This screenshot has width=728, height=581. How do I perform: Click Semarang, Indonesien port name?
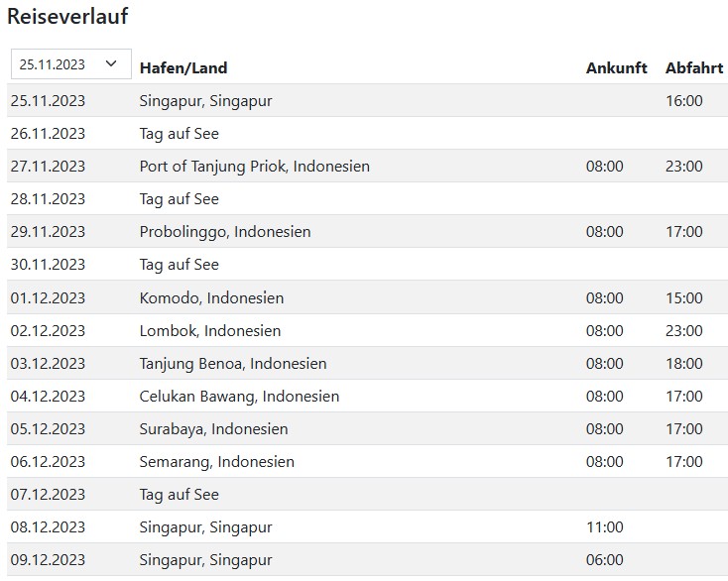[217, 462]
